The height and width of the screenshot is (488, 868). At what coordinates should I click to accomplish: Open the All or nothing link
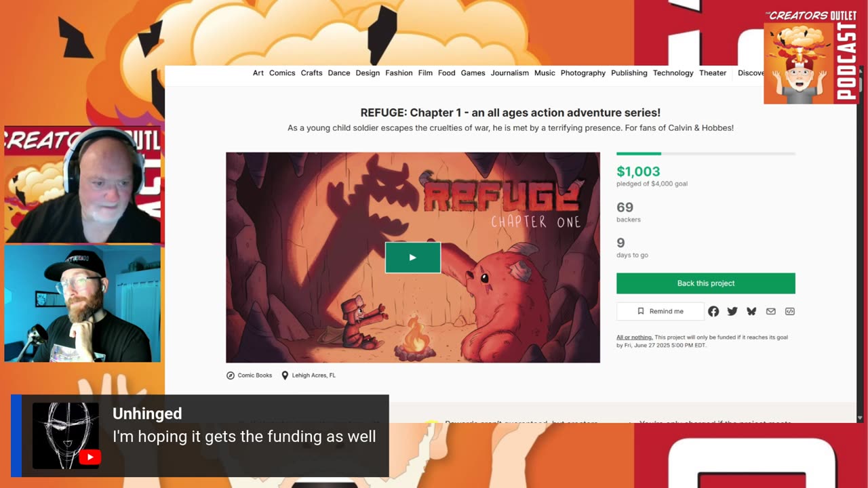635,337
